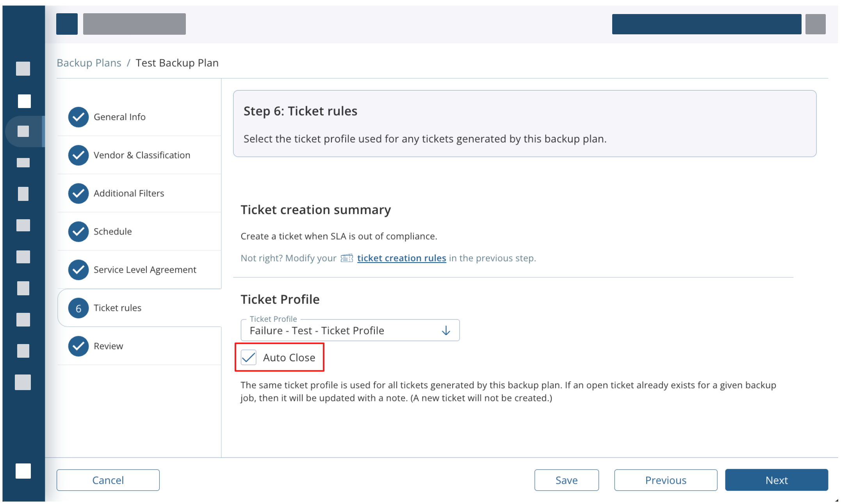This screenshot has width=841, height=504.
Task: Switch to the Ticket rules step
Action: (117, 308)
